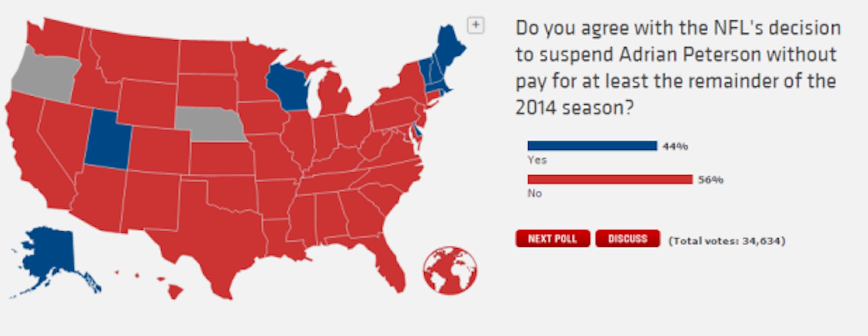The image size is (868, 336).
Task: Click the Yes answer label
Action: tap(537, 160)
